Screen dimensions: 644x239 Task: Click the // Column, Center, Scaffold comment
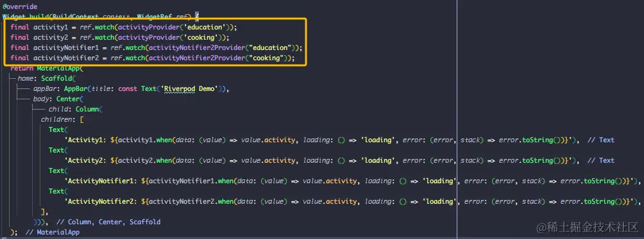[108, 222]
